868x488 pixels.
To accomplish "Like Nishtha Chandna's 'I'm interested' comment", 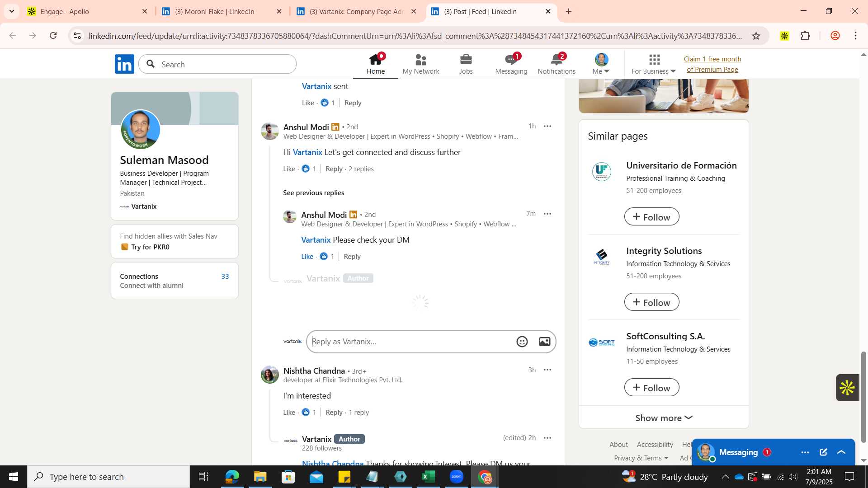I will [289, 412].
